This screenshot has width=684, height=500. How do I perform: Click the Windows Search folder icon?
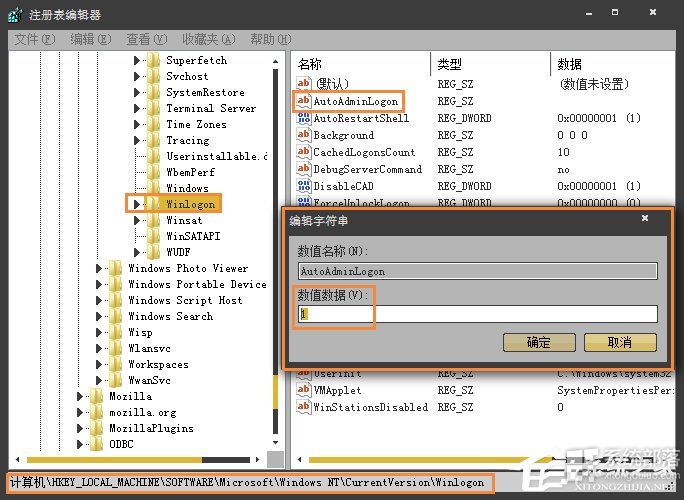tap(115, 316)
